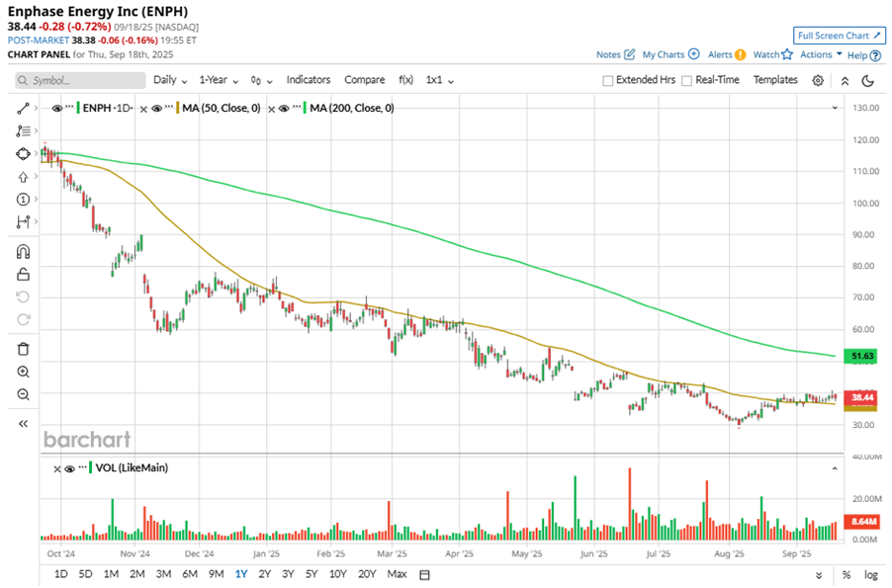Open Alerts exclamation icon
Screen dimensions: 892x588
tap(740, 54)
